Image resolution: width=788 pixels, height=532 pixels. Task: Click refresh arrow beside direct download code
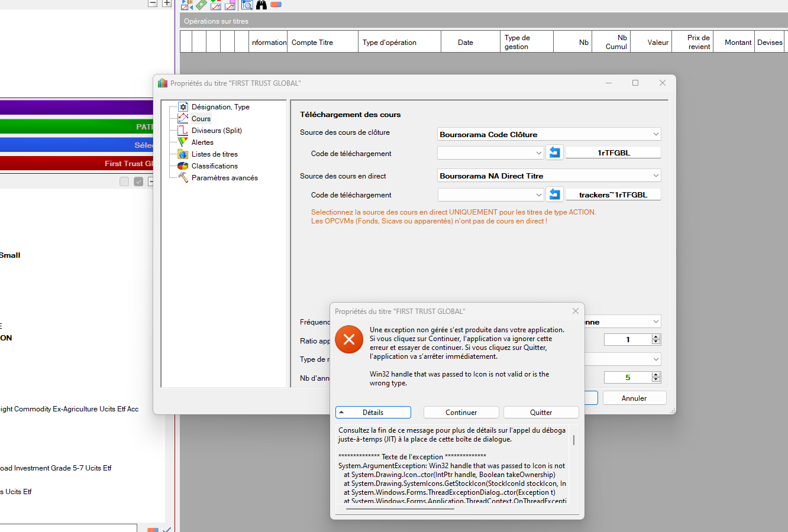point(554,194)
